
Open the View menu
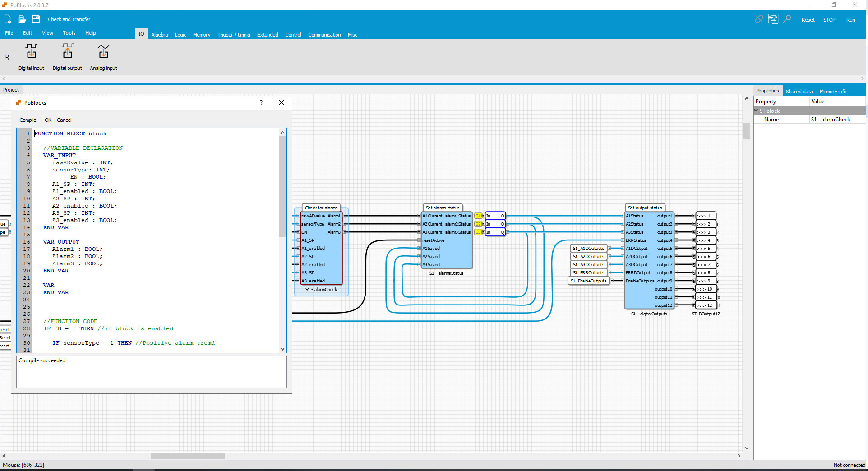[x=47, y=33]
